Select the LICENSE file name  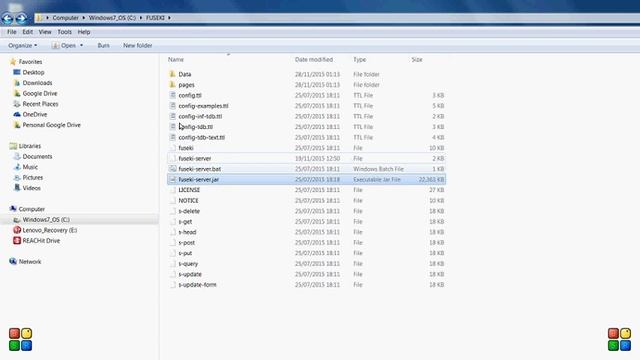(x=189, y=190)
